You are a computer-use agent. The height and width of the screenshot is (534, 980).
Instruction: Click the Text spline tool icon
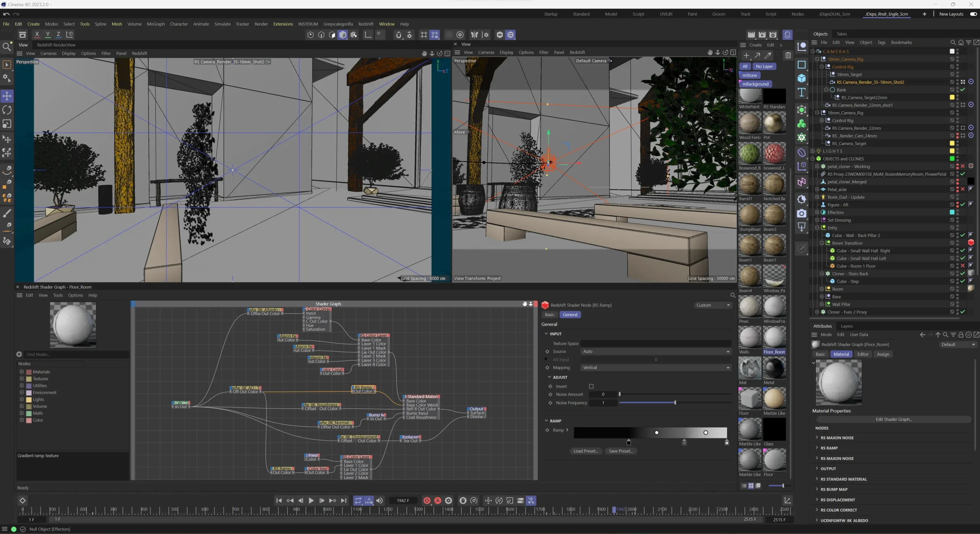(x=802, y=92)
